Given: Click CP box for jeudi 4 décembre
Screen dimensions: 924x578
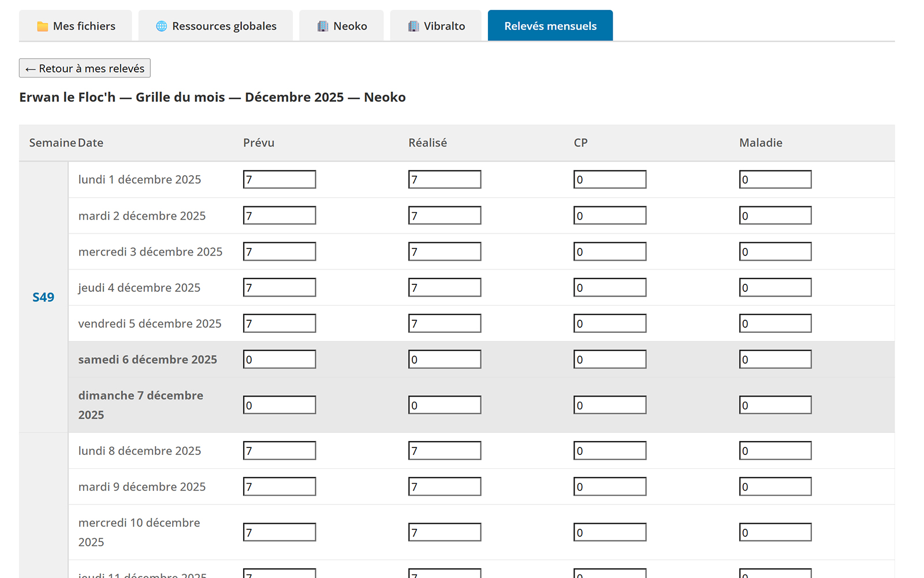Looking at the screenshot, I should coord(610,287).
